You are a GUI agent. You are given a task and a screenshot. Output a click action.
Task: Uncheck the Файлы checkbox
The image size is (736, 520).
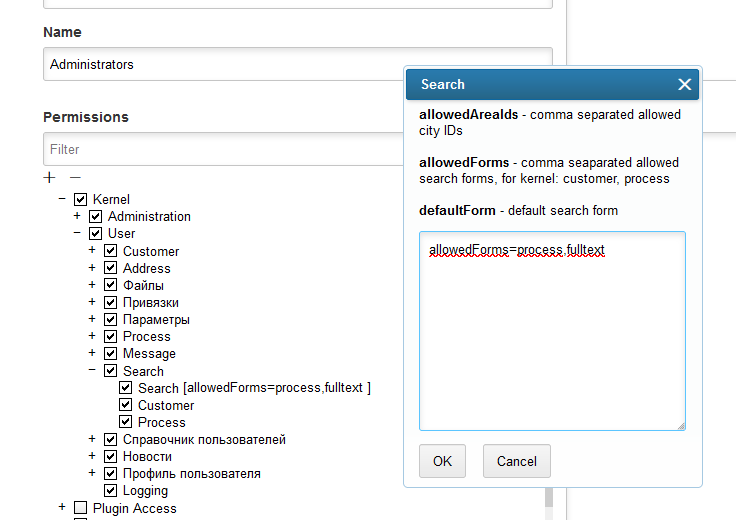pyautogui.click(x=110, y=284)
